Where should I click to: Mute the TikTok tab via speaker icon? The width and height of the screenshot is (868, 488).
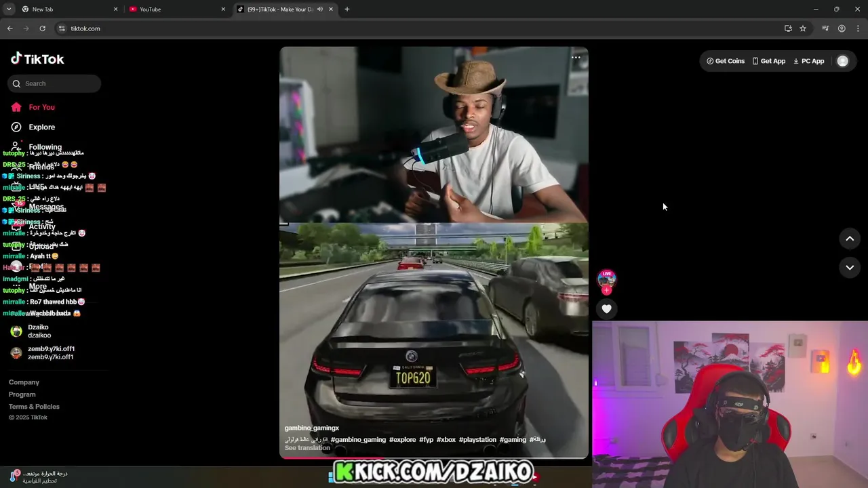tap(320, 9)
